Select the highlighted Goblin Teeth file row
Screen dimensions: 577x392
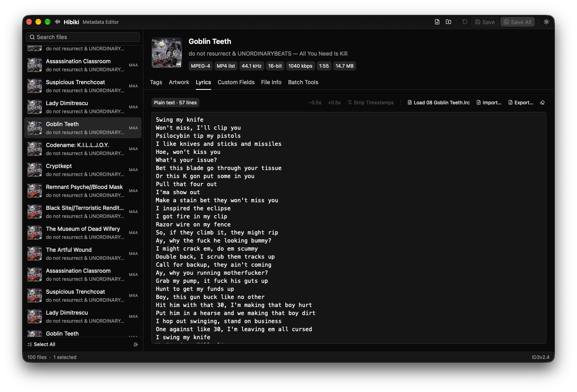pos(83,128)
